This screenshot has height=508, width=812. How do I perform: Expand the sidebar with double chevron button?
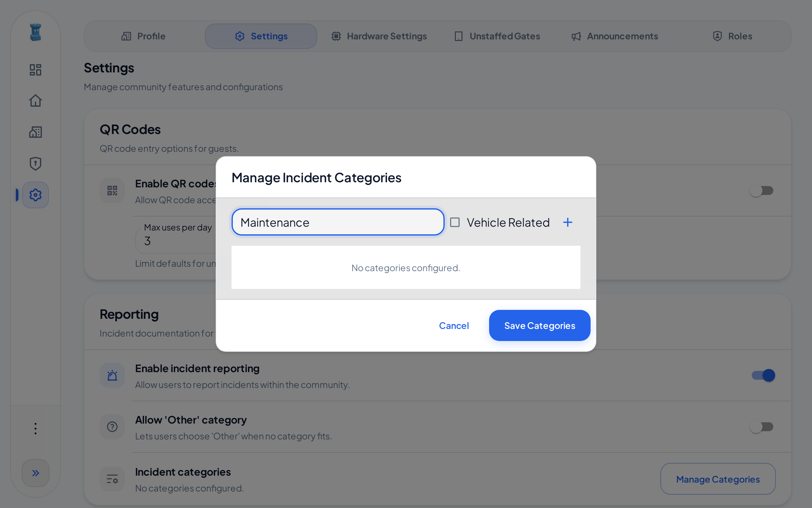[x=36, y=473]
